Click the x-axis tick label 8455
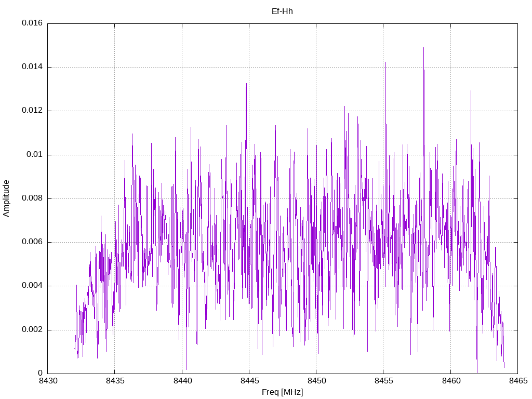Viewport: 532px width, 399px height. (384, 381)
